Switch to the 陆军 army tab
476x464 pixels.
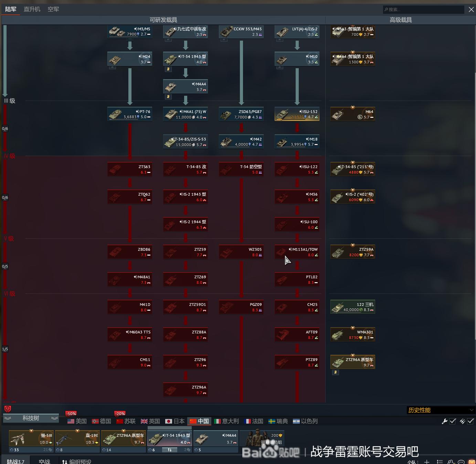click(x=11, y=9)
